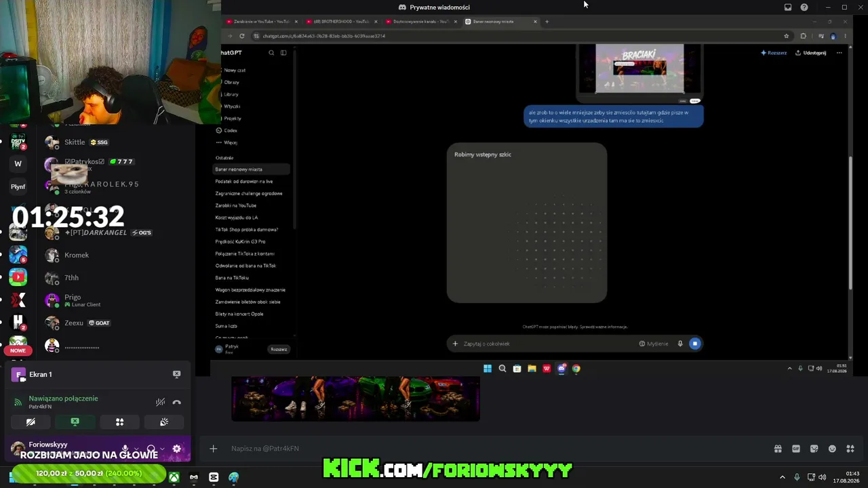
Task: Open the Bilety na koncert Opole chat
Action: click(239, 314)
